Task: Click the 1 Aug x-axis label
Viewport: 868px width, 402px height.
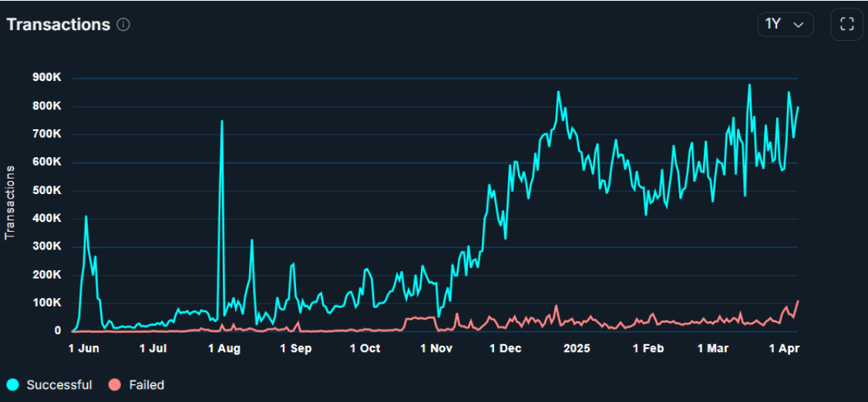Action: coord(224,349)
